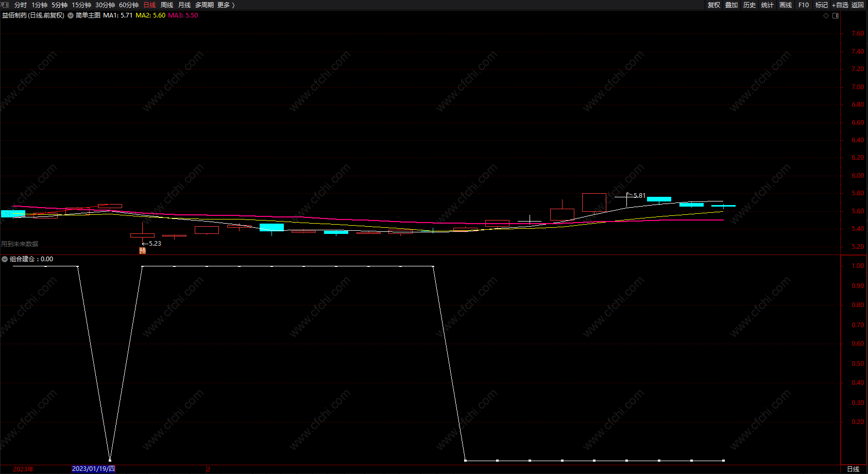
Task: Click the 5.20 price axis label
Action: [x=858, y=247]
